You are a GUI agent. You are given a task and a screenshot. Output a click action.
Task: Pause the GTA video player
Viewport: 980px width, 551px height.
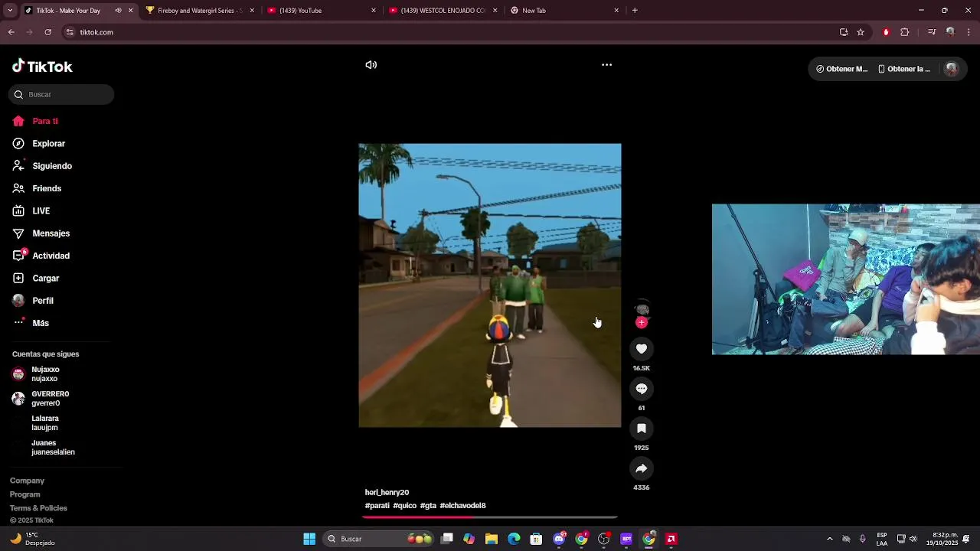point(490,285)
